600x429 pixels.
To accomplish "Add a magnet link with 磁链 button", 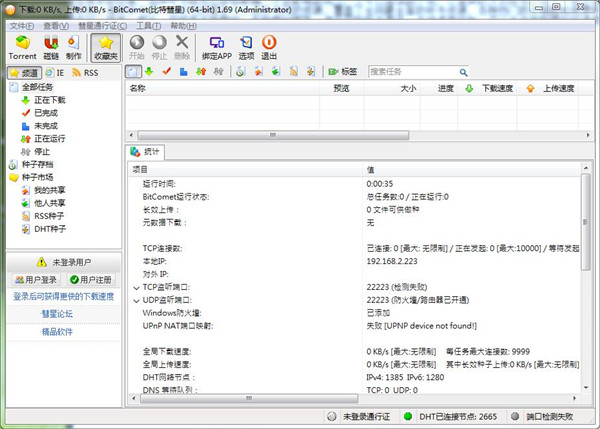I will pyautogui.click(x=51, y=48).
